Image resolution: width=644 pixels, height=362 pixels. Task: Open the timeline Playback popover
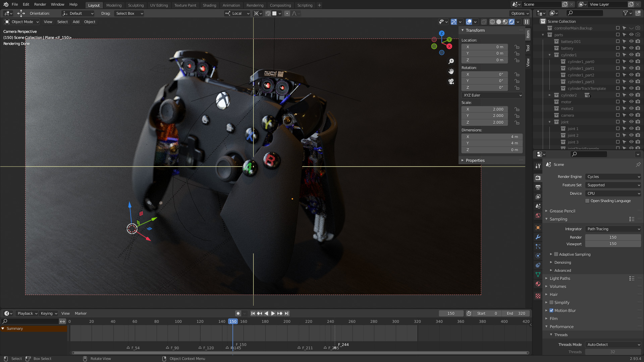pyautogui.click(x=27, y=313)
